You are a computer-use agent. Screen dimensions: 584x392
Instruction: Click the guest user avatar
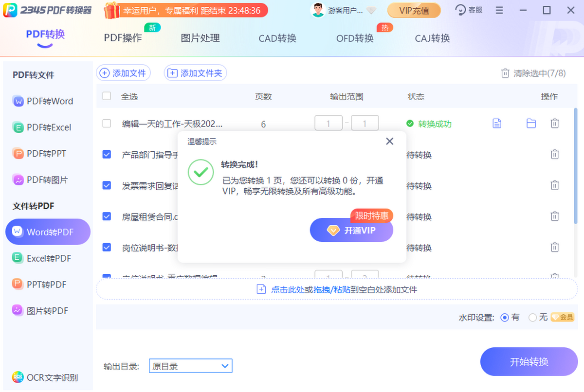[x=318, y=10]
